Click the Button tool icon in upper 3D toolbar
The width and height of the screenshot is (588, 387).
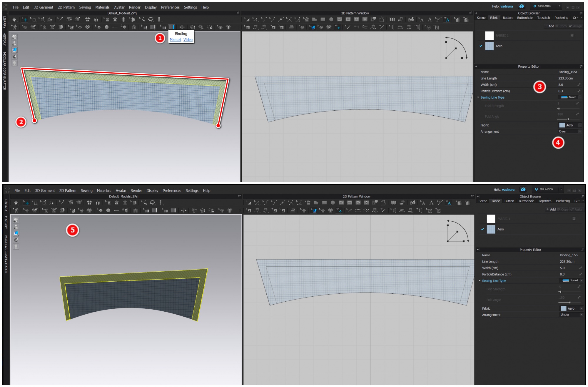[106, 27]
